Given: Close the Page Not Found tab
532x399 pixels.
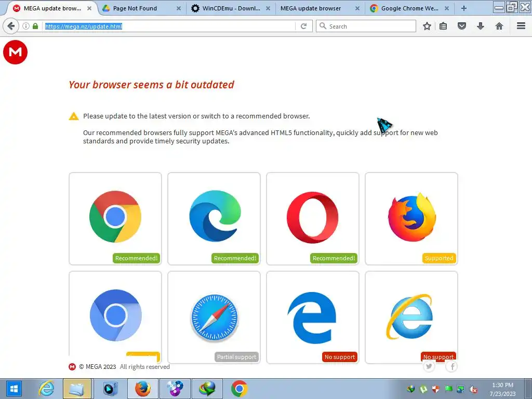Looking at the screenshot, I should [x=179, y=8].
